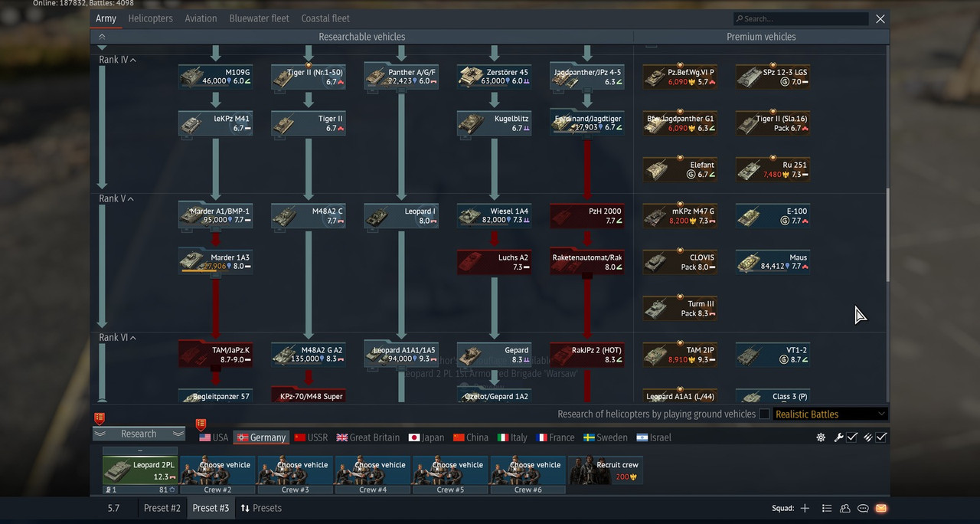The image size is (980, 524).
Task: Switch to the Coastal fleet tab
Action: 325,18
